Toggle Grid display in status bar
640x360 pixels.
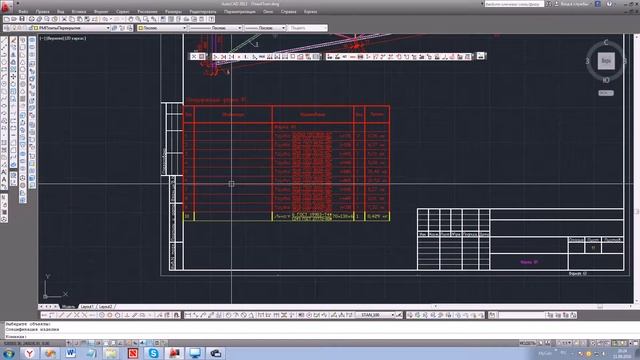[x=83, y=343]
